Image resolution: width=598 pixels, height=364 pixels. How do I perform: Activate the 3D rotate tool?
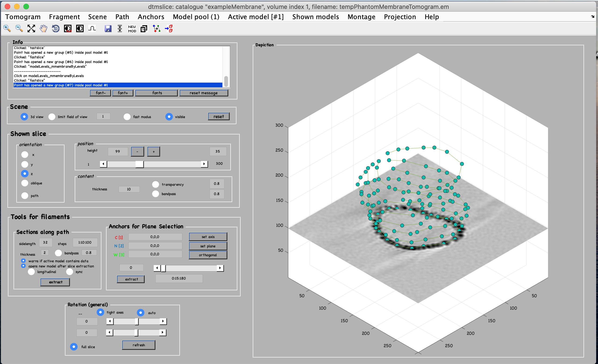pos(56,29)
